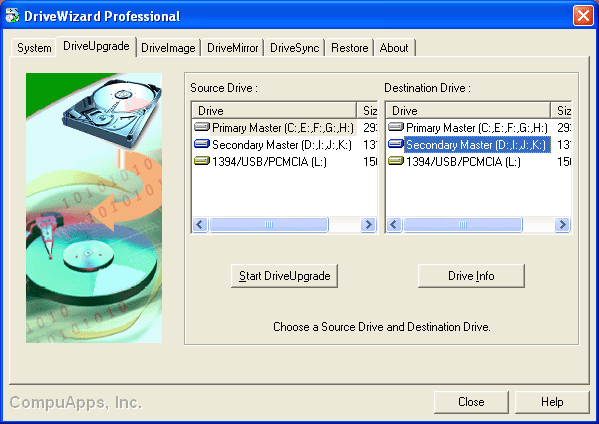The width and height of the screenshot is (599, 424).
Task: Click the Primary Master drive icon in Destination list
Action: tap(396, 126)
